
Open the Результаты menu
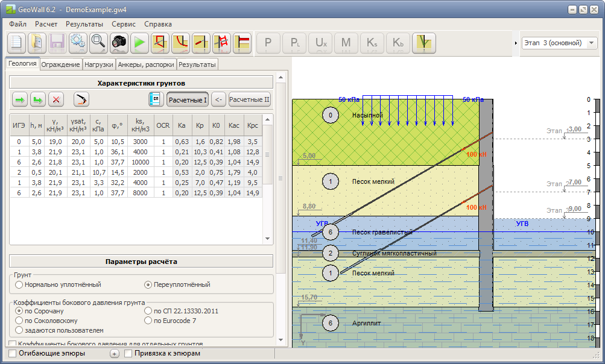[84, 24]
